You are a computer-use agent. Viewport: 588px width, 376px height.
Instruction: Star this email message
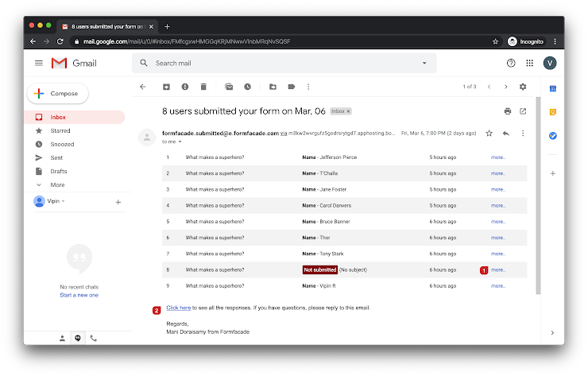tap(489, 134)
